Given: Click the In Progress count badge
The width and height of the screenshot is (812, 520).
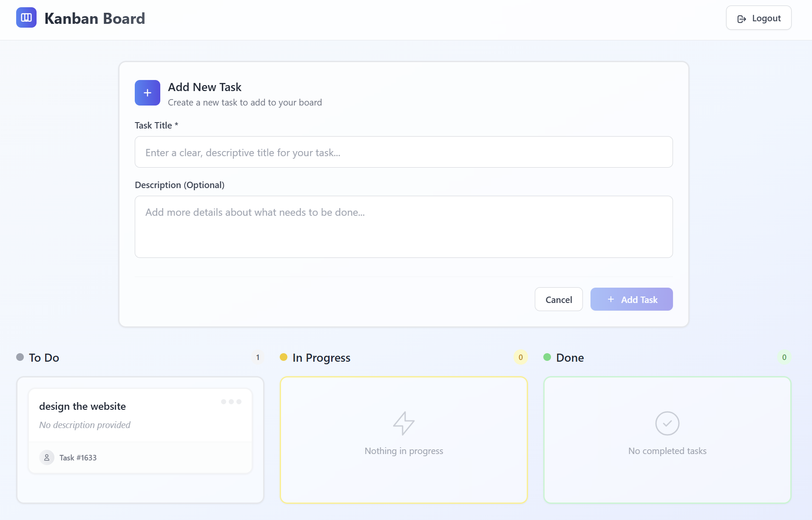Looking at the screenshot, I should coord(520,357).
